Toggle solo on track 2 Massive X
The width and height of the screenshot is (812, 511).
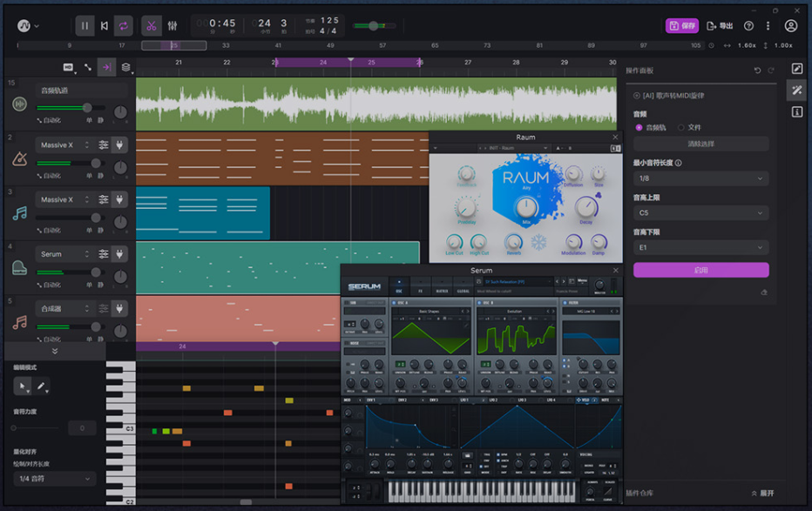click(x=89, y=176)
